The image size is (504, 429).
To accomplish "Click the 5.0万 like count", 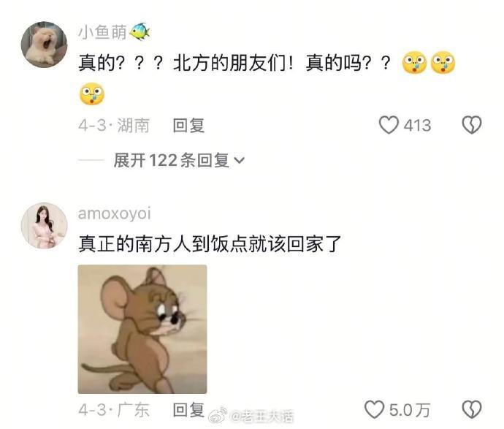I will click(x=410, y=410).
